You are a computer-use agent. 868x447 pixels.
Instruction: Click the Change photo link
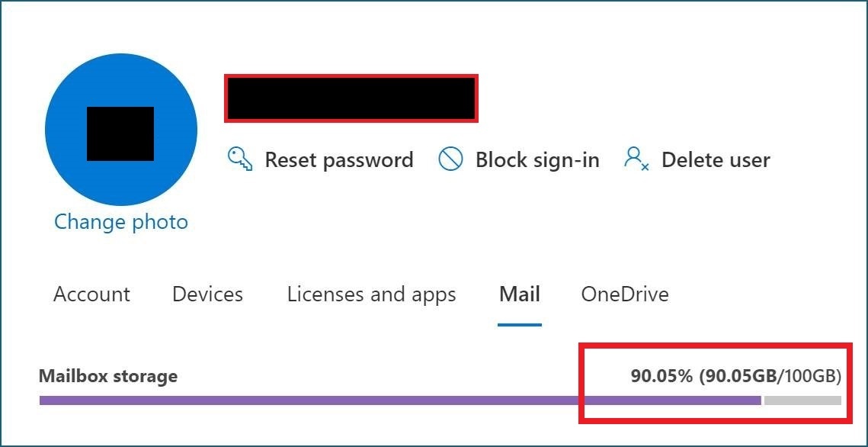point(120,221)
